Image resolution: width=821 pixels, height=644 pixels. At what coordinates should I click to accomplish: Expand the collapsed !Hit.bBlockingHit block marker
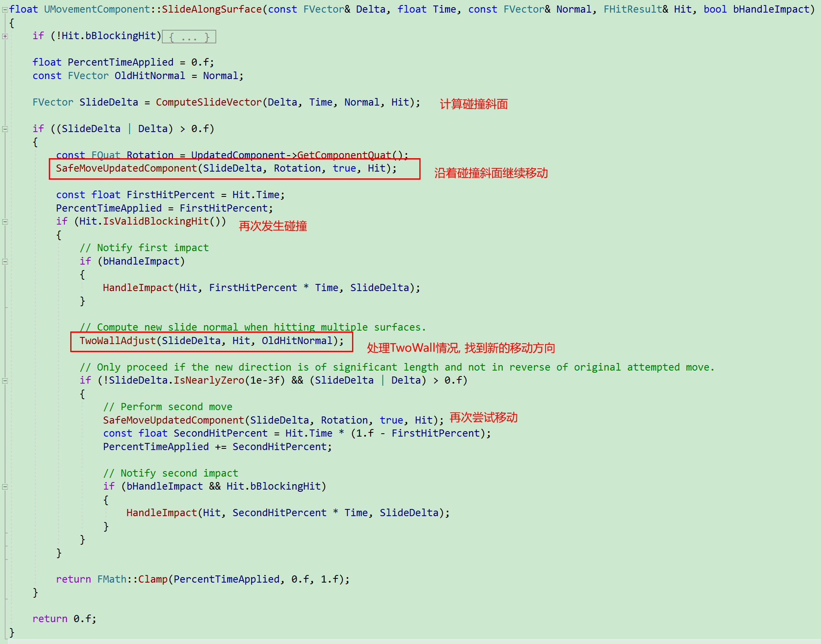[x=5, y=36]
